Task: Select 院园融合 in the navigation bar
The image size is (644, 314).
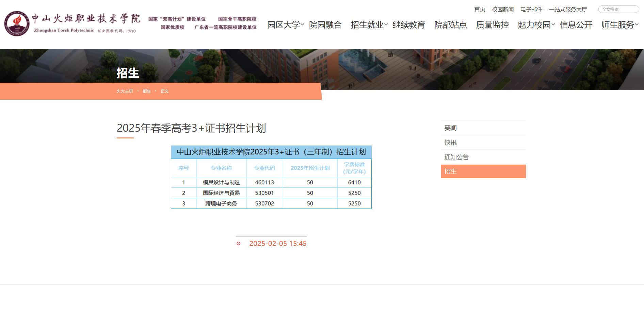Action: 325,24
